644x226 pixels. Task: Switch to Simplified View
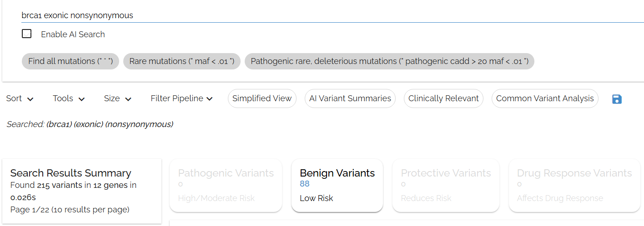point(262,98)
